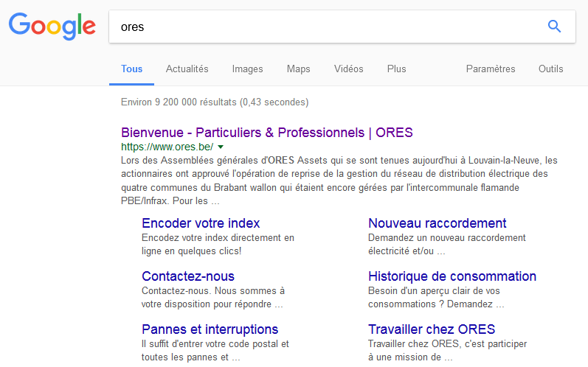
Task: Click the text 'Encodez votre index directement en'
Action: (x=218, y=238)
